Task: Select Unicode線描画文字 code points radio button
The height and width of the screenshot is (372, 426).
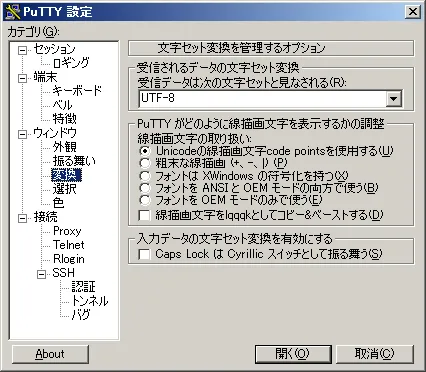Action: pyautogui.click(x=145, y=151)
